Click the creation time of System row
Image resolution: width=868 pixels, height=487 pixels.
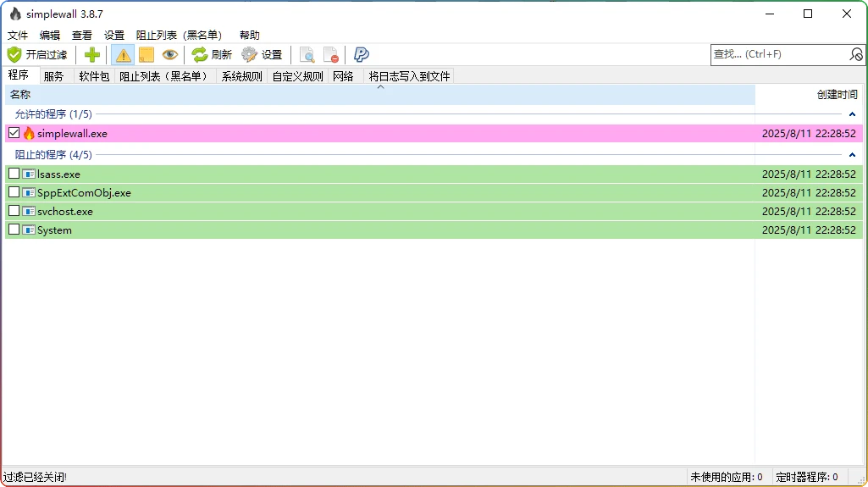click(809, 230)
